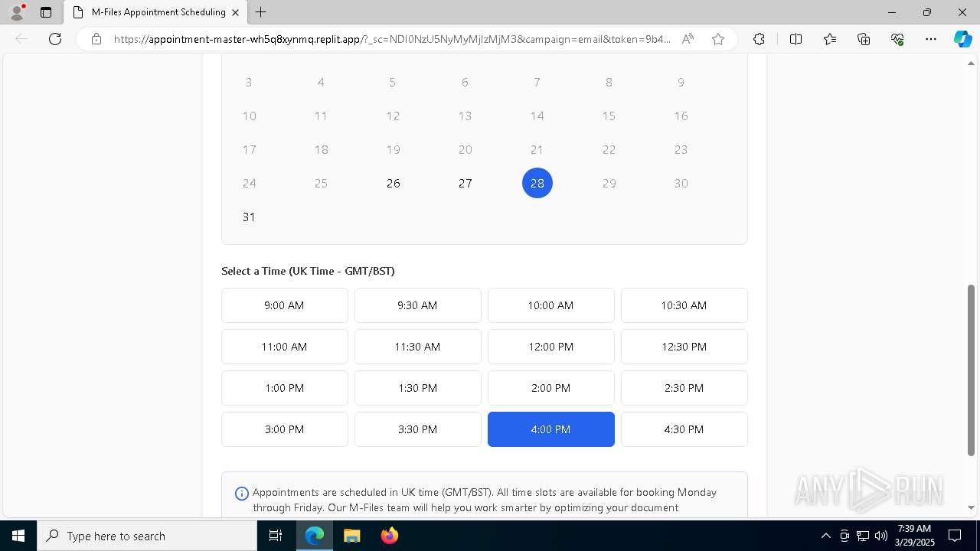The height and width of the screenshot is (551, 980).
Task: Choose the 3:00 PM time slot
Action: (x=285, y=429)
